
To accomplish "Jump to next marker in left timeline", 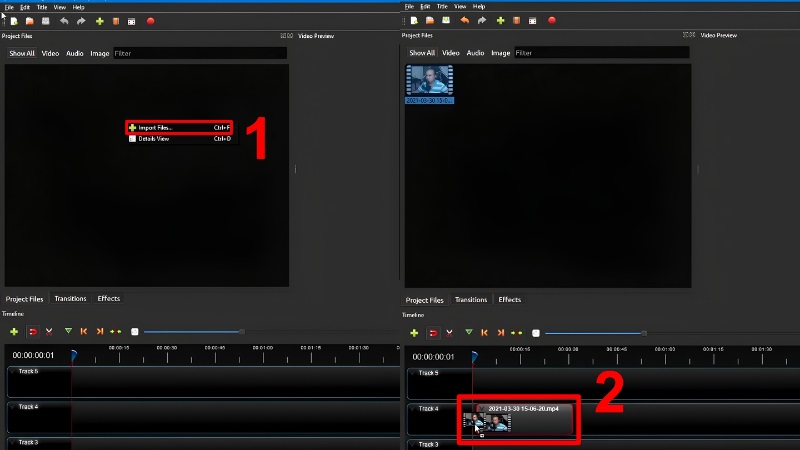I will click(100, 332).
